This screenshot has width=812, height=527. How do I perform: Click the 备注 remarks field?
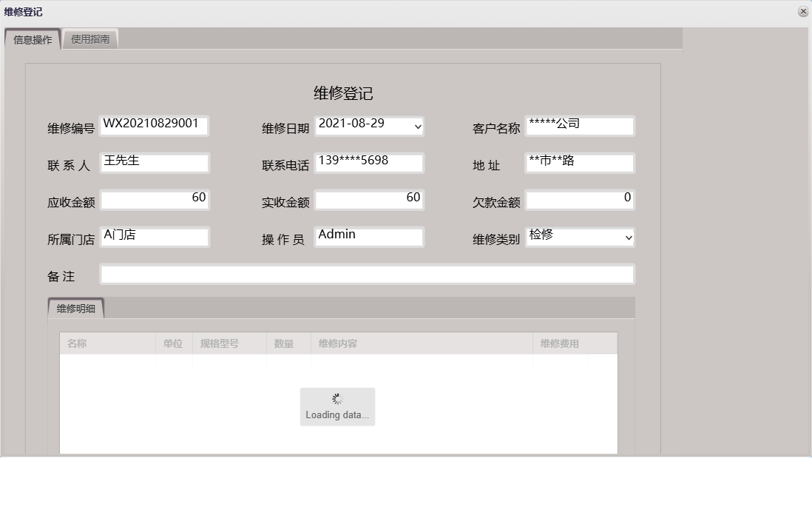[x=368, y=274]
